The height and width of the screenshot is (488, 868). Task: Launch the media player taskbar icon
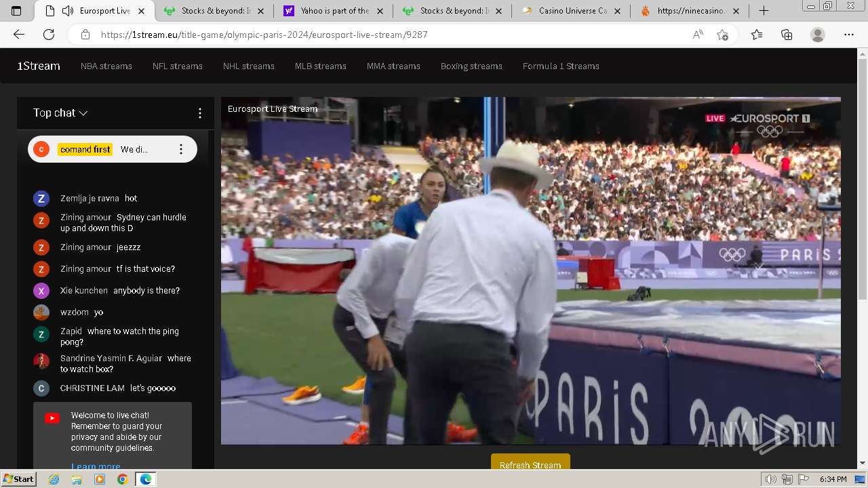[x=100, y=479]
